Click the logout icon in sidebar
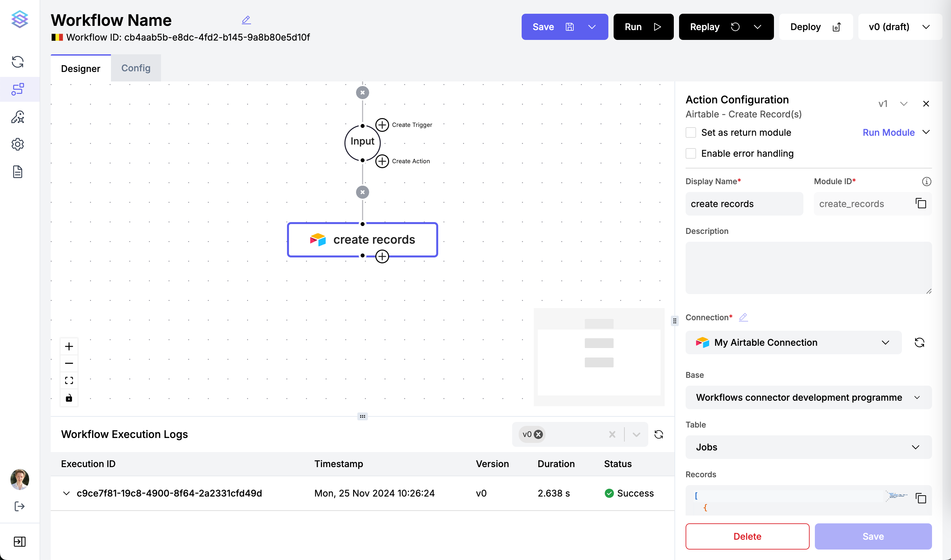This screenshot has height=560, width=951. pyautogui.click(x=19, y=506)
